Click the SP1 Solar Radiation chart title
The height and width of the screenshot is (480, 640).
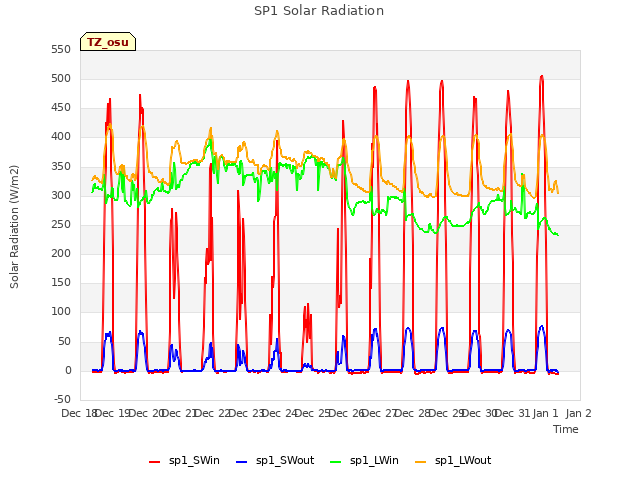[319, 11]
